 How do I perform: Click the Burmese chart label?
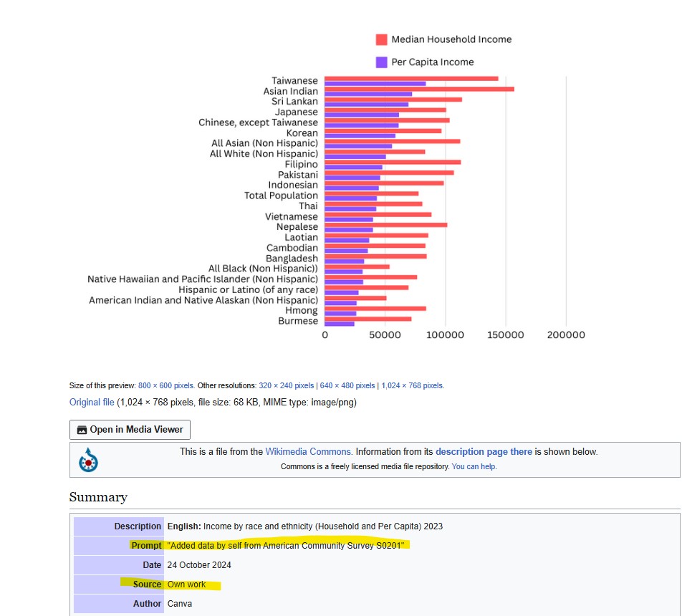coord(298,321)
